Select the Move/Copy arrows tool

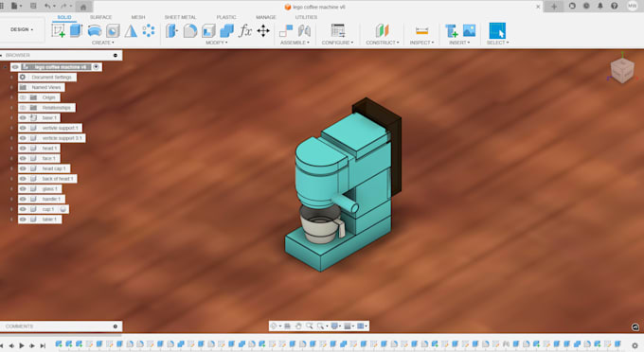(x=263, y=31)
